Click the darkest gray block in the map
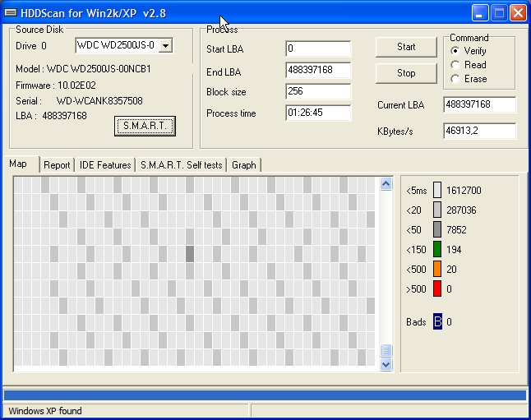Image resolution: width=531 pixels, height=420 pixels. coord(190,254)
